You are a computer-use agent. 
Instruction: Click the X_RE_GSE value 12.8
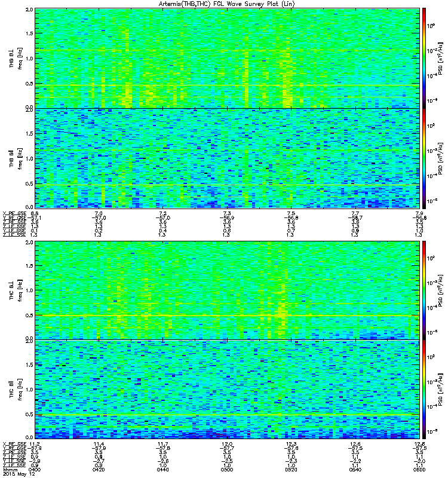tap(419, 444)
